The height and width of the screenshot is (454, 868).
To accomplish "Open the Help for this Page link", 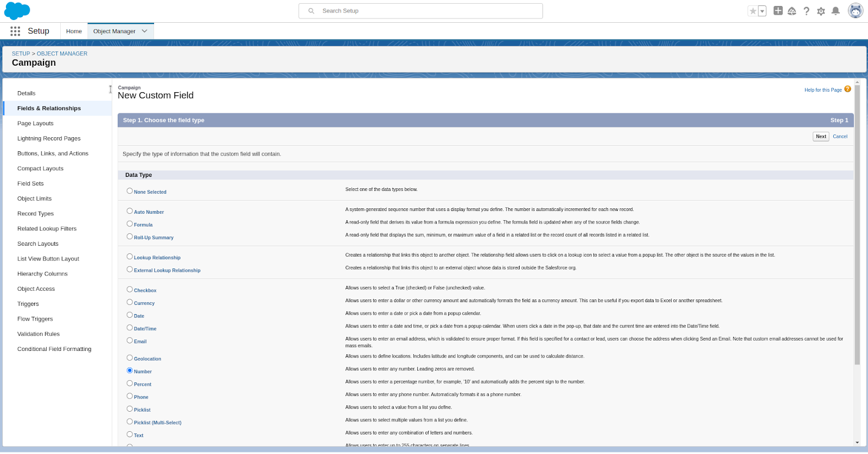I will pyautogui.click(x=823, y=90).
